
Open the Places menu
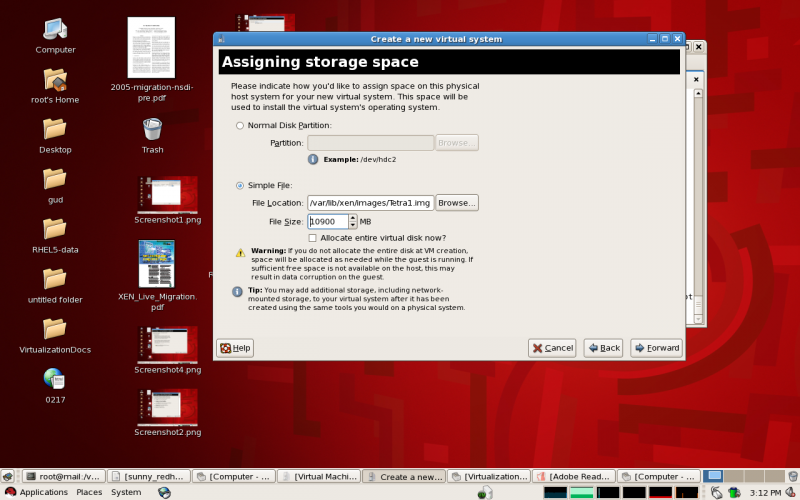89,492
